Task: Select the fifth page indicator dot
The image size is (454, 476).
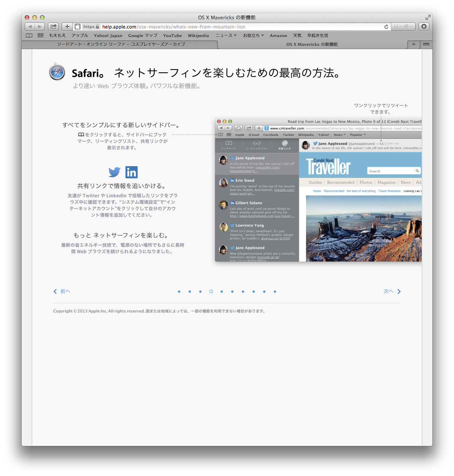Action: click(x=222, y=292)
